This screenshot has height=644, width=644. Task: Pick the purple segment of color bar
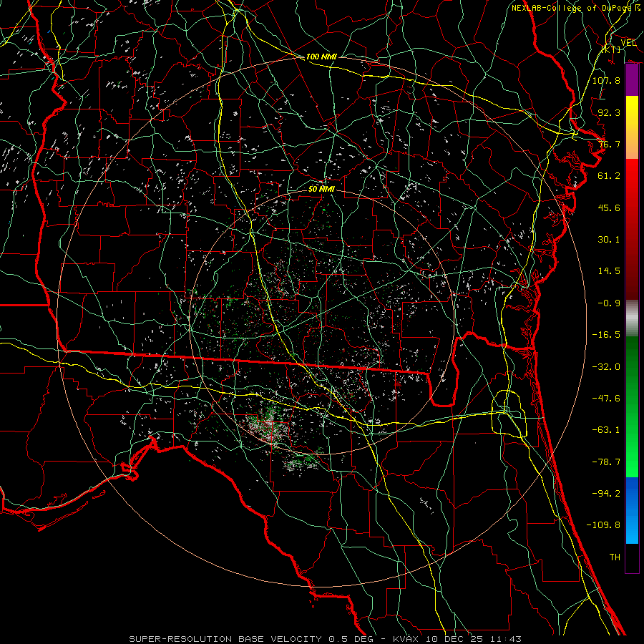click(x=632, y=80)
